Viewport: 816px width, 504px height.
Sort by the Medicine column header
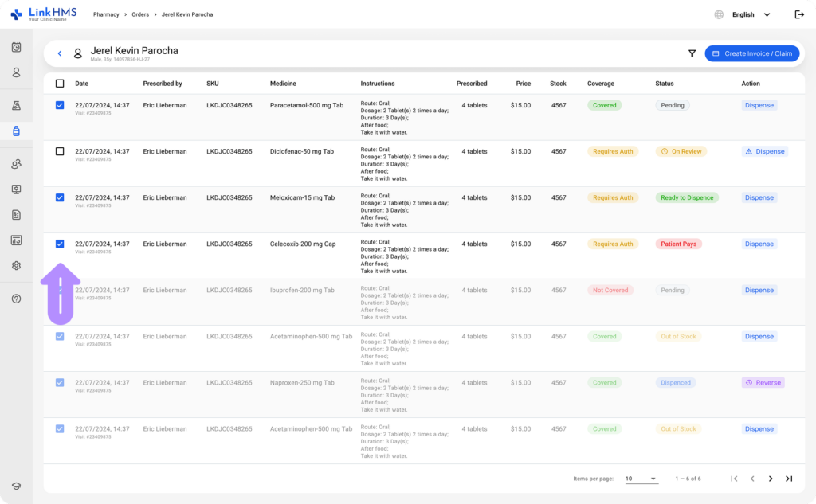point(283,84)
